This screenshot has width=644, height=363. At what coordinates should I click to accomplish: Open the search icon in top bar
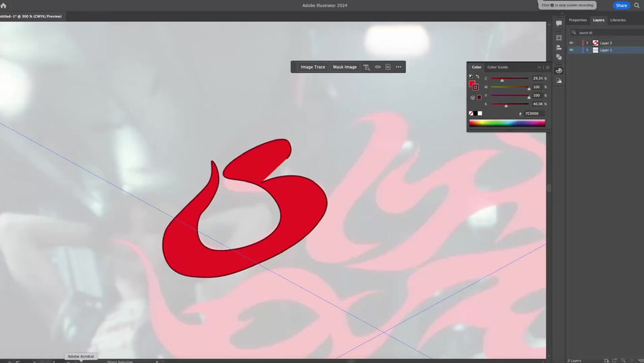click(637, 5)
